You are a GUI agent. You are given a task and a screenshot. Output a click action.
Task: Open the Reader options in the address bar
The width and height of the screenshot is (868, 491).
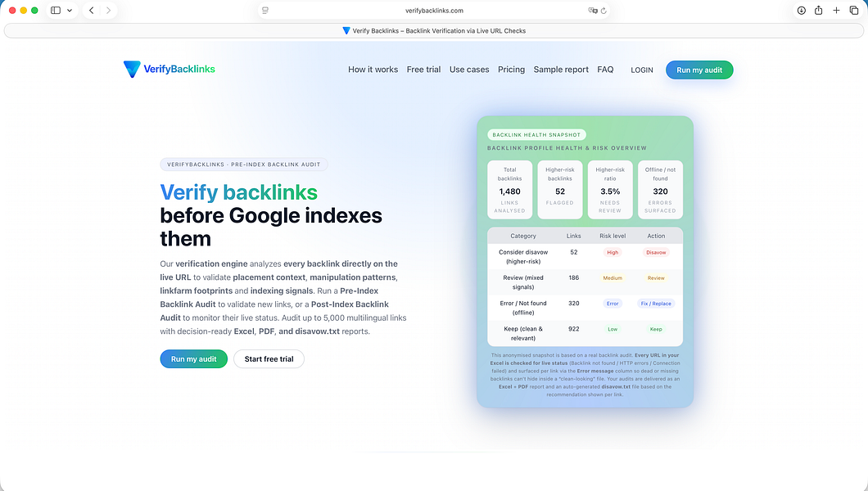(264, 11)
